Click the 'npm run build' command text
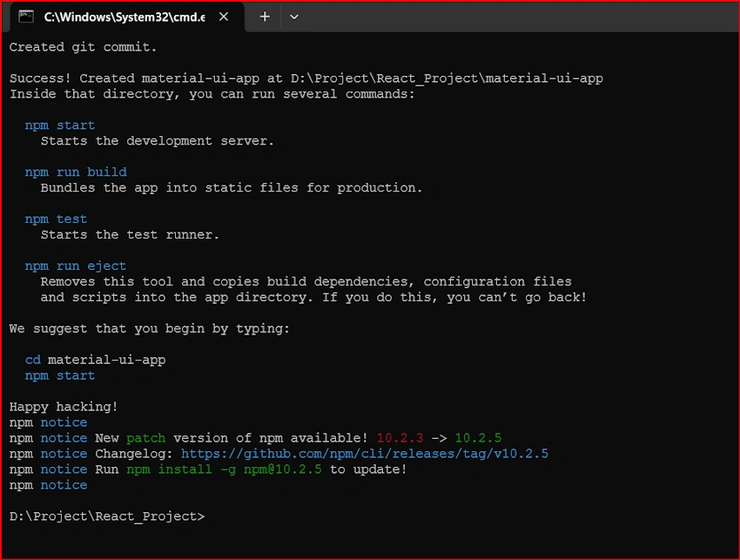The height and width of the screenshot is (560, 740). [x=76, y=172]
